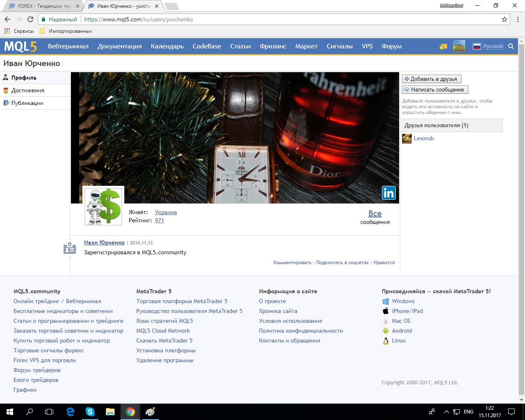
Task: Click the Windows download icon
Action: point(386,301)
